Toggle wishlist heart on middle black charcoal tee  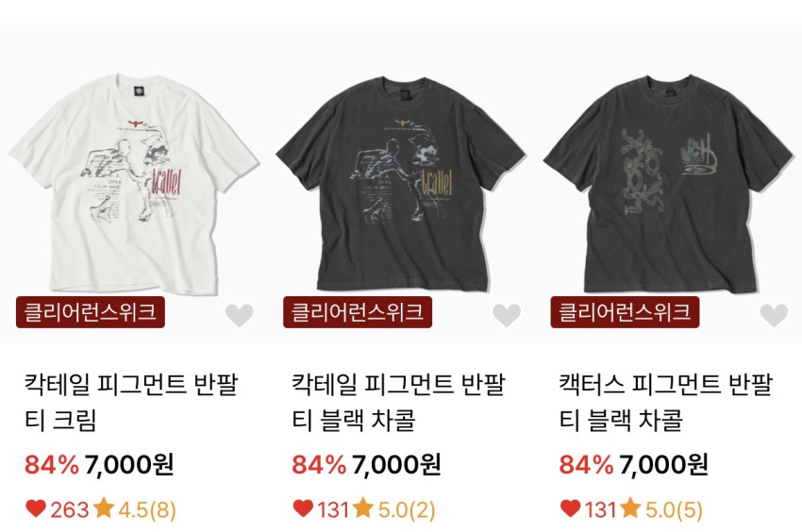(x=507, y=315)
